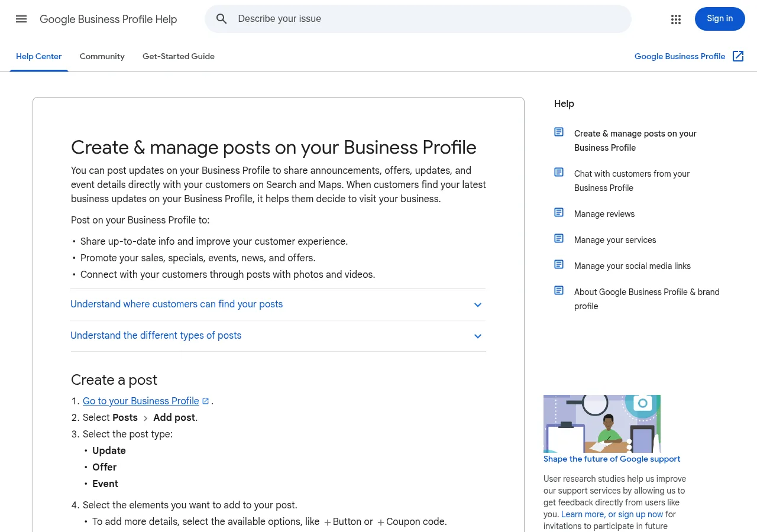Click external link icon after Go to your Business Profile

206,401
